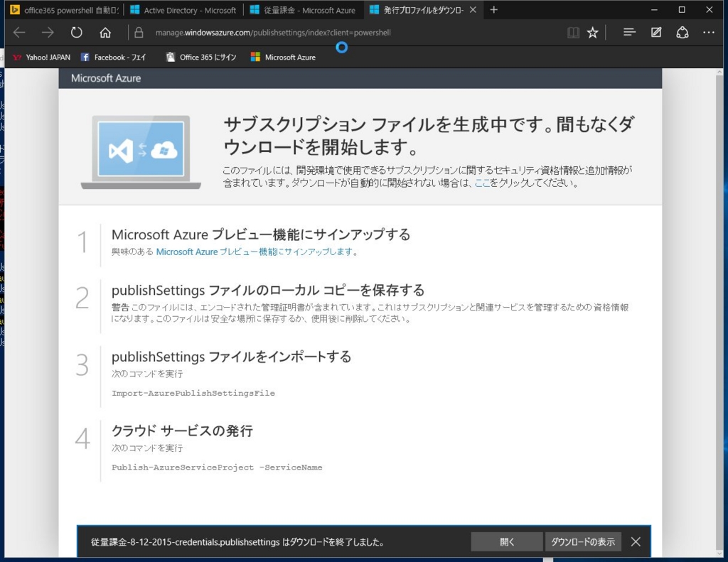The width and height of the screenshot is (728, 562).
Task: Make a Web Note pencil icon
Action: 656,33
